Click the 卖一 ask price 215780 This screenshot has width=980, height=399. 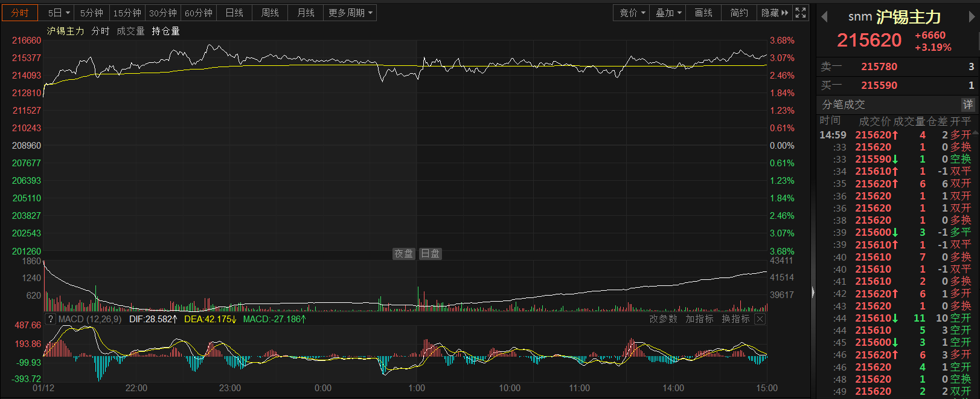[879, 66]
